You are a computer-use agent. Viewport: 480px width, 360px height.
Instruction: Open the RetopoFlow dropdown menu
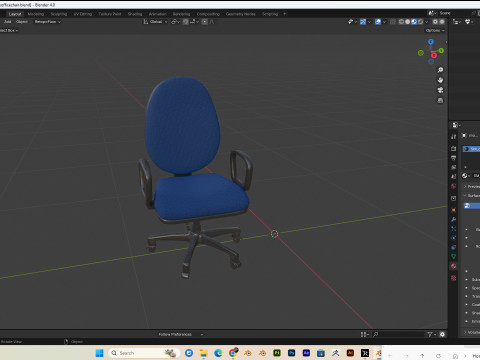(48, 22)
